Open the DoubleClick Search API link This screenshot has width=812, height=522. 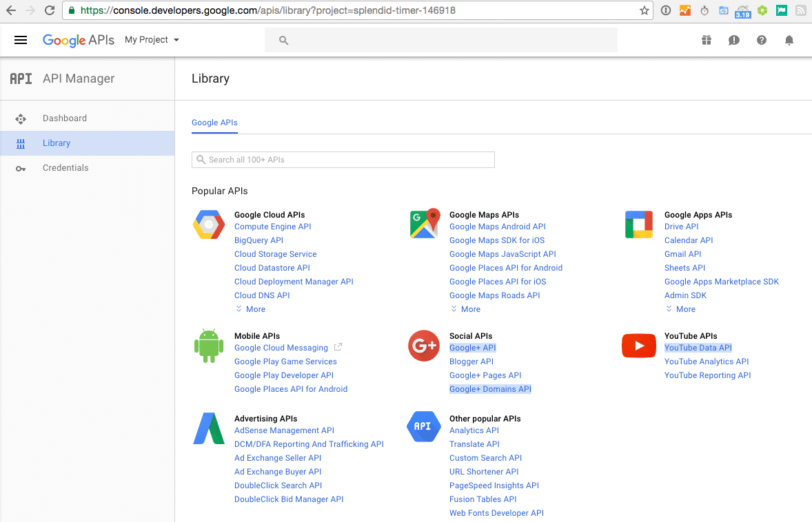click(278, 486)
